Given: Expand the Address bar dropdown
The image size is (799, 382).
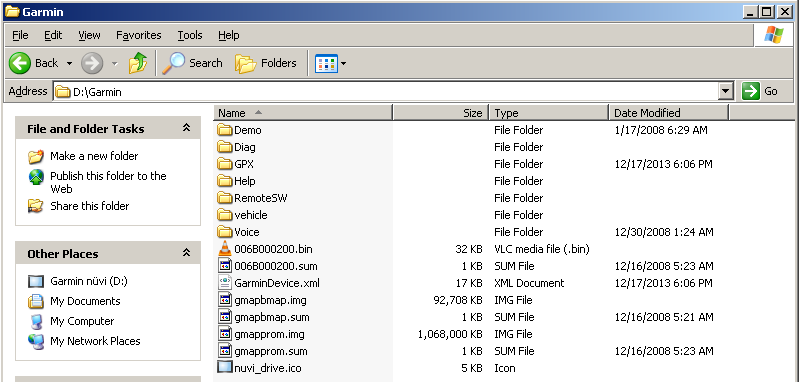Looking at the screenshot, I should coord(726,92).
